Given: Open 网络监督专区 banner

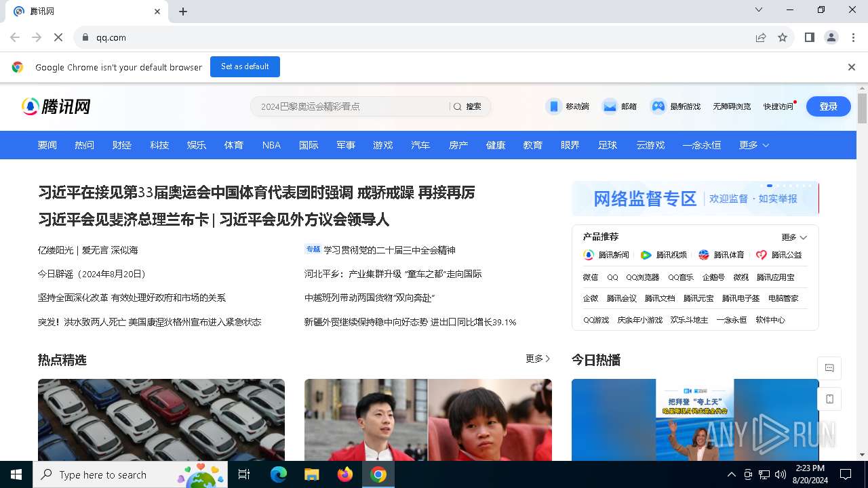Looking at the screenshot, I should 695,199.
